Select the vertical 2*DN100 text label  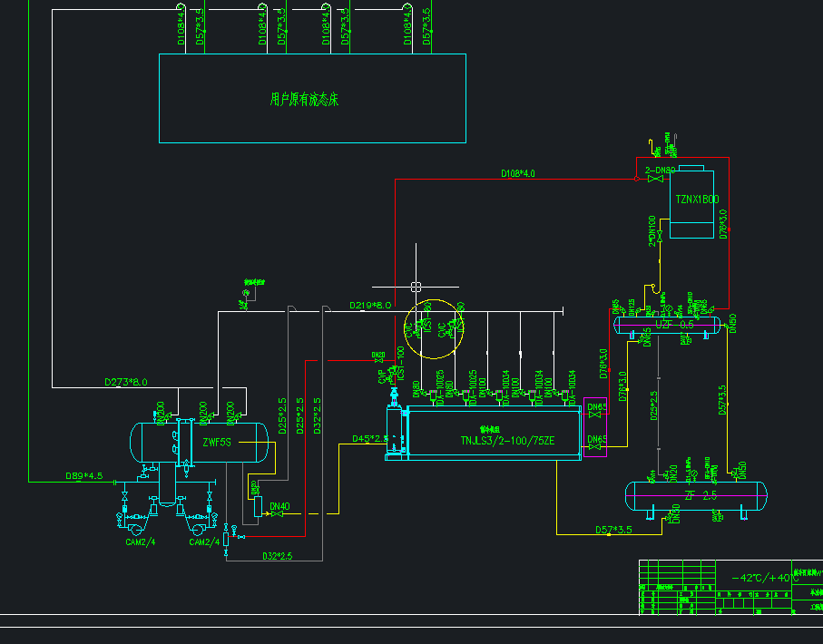tap(652, 230)
